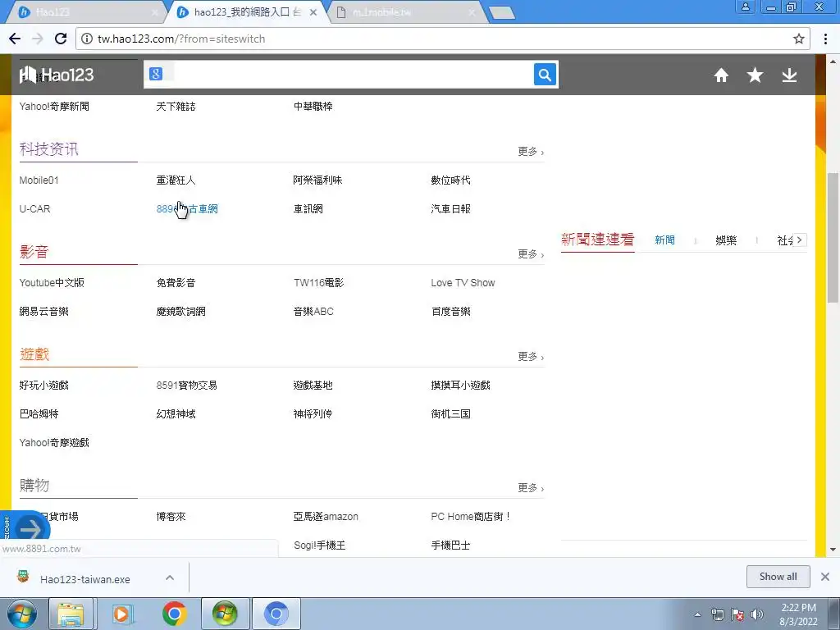Click the volume speaker icon in system tray
Screen dimensions: 840x630
757,614
